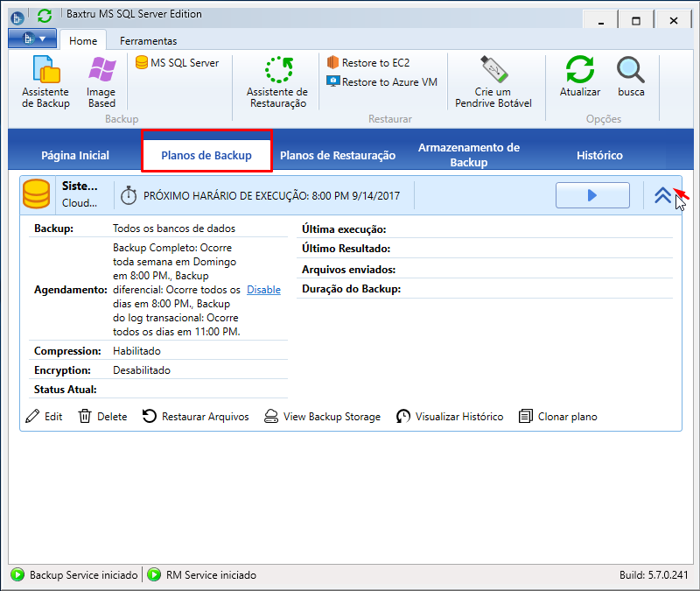Delete the backup plan

coord(103,417)
